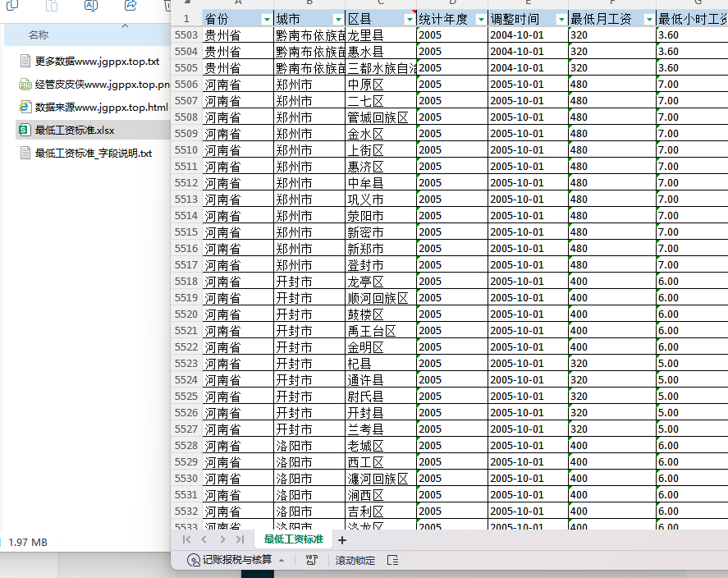Click cell 龙亭区 in row 5518
The image size is (728, 578).
[x=381, y=282]
